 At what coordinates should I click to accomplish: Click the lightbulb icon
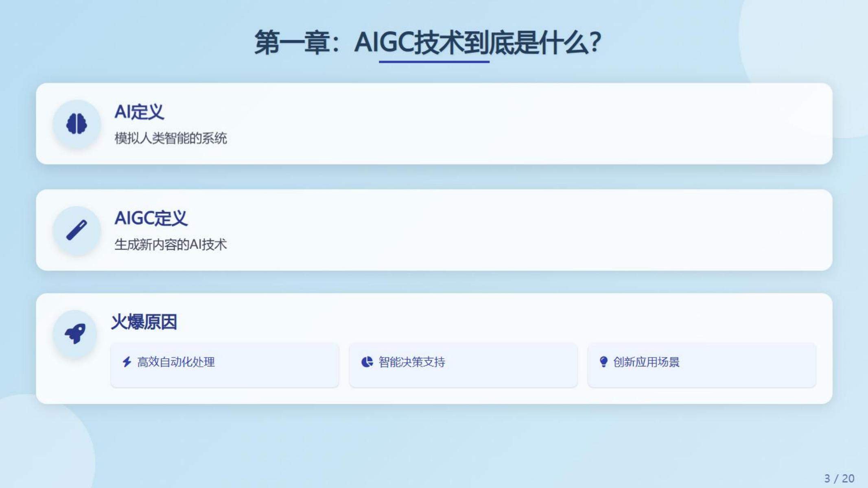[x=603, y=362]
